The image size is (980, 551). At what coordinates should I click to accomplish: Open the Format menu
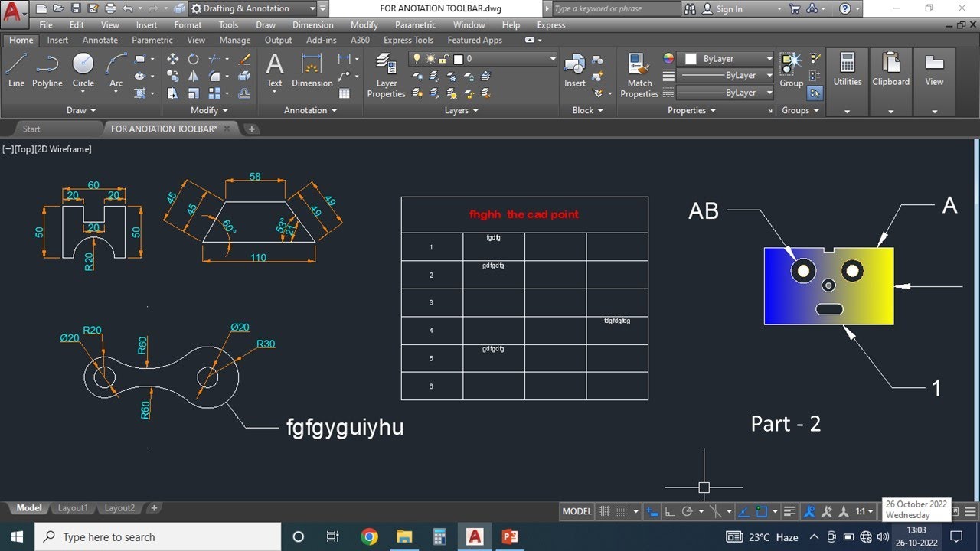(x=188, y=24)
